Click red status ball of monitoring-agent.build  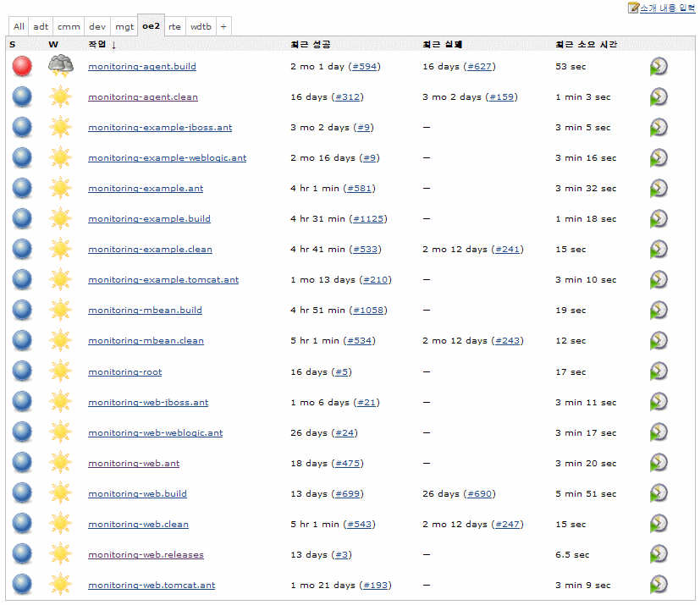pyautogui.click(x=22, y=67)
